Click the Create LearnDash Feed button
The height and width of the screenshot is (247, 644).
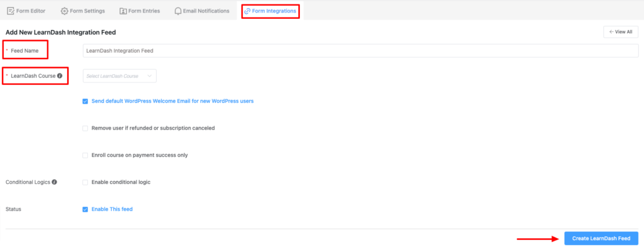(x=601, y=238)
